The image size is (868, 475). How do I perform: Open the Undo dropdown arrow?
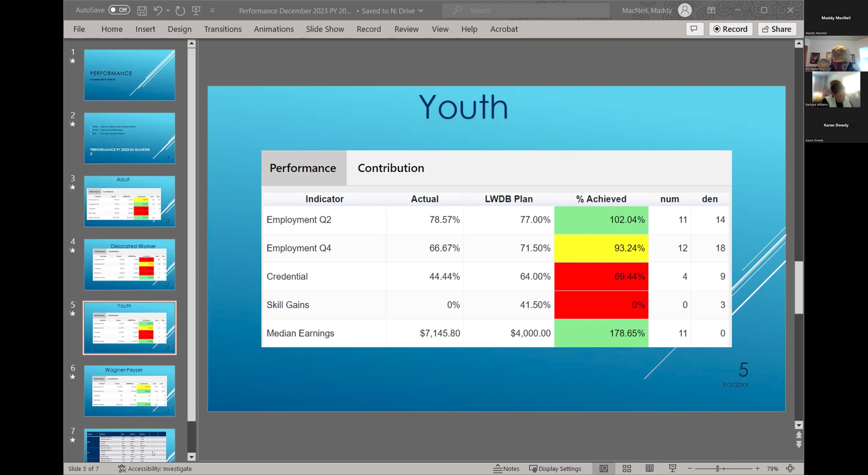(x=168, y=10)
